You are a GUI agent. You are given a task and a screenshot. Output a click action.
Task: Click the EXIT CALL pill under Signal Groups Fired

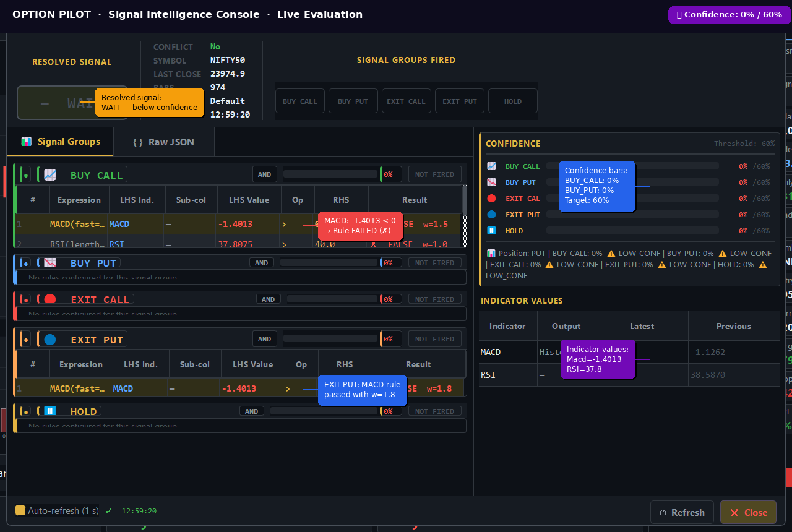click(x=407, y=101)
